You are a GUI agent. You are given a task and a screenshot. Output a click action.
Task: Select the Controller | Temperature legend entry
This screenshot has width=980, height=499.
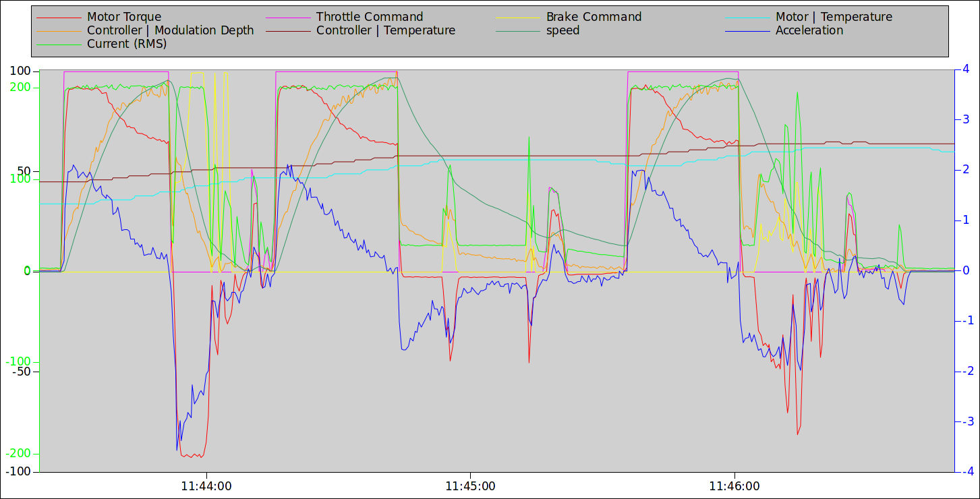tap(386, 30)
